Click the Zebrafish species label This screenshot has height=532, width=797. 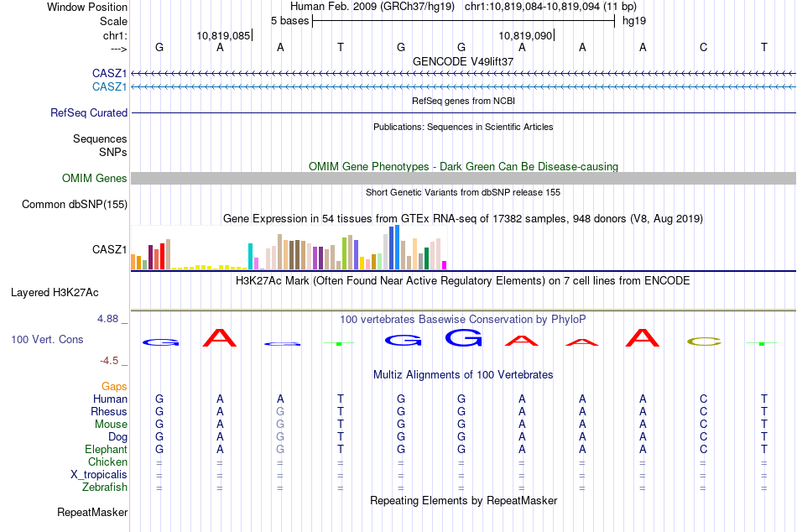click(x=105, y=488)
